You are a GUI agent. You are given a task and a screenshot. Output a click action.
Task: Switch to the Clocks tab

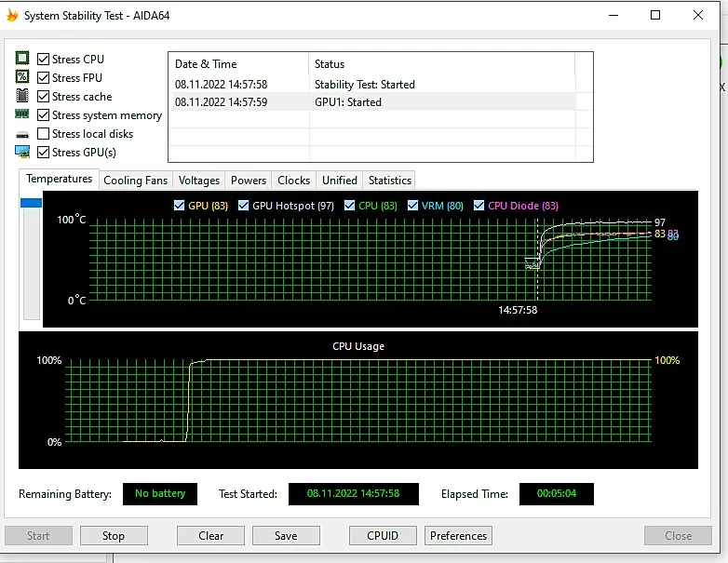coord(293,181)
